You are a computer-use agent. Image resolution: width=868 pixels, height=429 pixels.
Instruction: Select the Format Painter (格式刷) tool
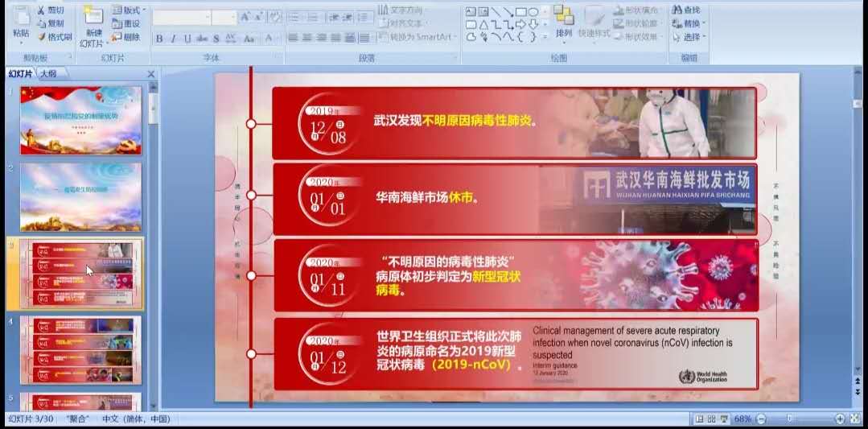click(41, 37)
